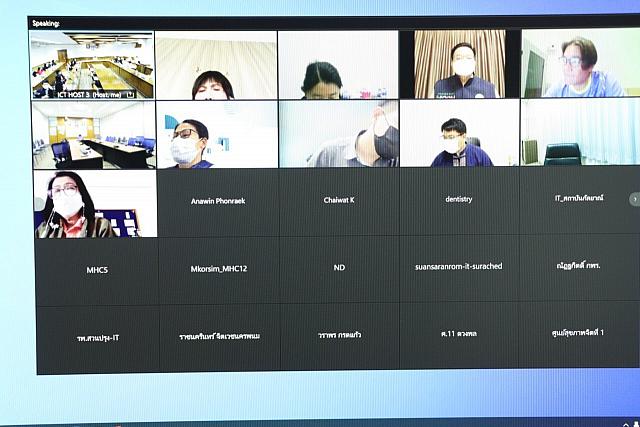This screenshot has height=427, width=640.
Task: Select video of man in dark jacket with mask
Action: pyautogui.click(x=459, y=134)
